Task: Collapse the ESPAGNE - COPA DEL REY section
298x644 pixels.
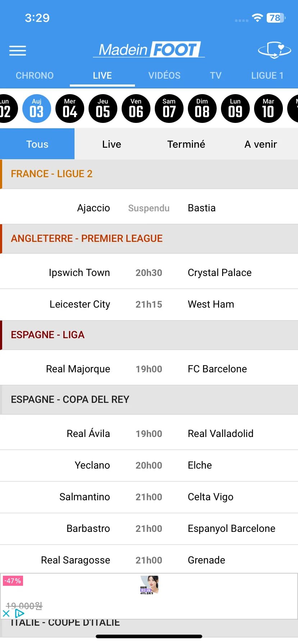Action: [x=149, y=400]
